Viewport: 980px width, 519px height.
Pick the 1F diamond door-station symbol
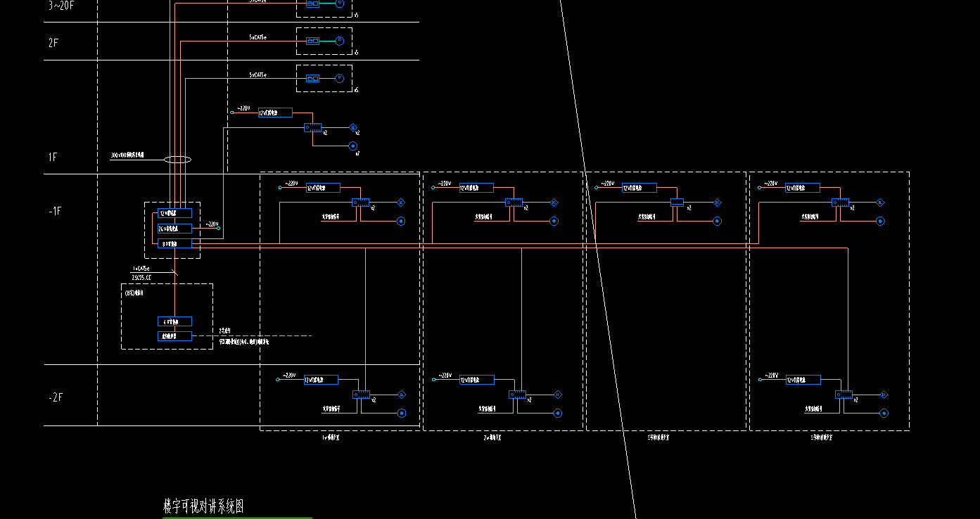pos(353,128)
